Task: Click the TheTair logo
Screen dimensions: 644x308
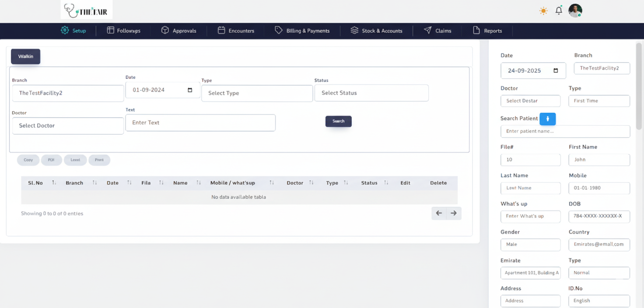Action: 87,10
